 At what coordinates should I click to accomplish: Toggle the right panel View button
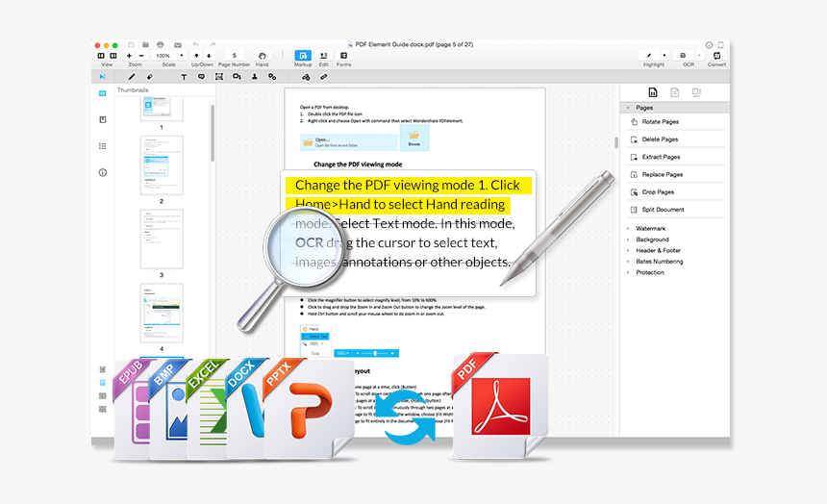point(113,56)
